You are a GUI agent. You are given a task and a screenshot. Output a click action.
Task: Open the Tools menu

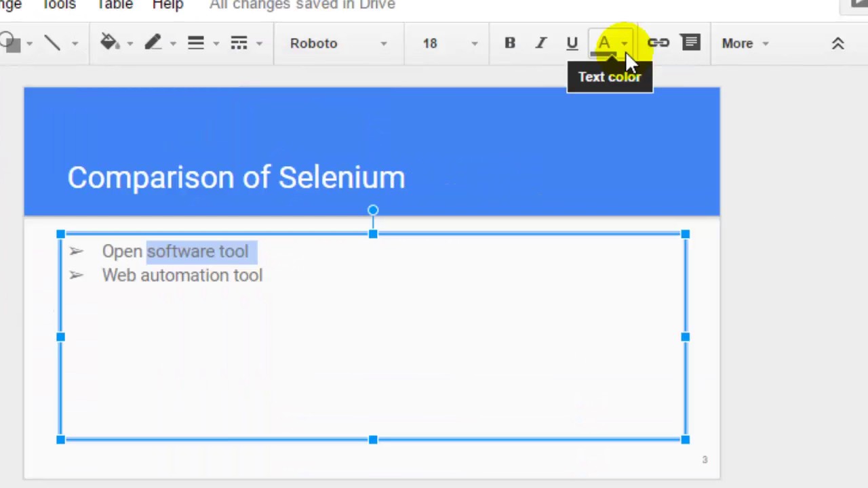pos(59,5)
